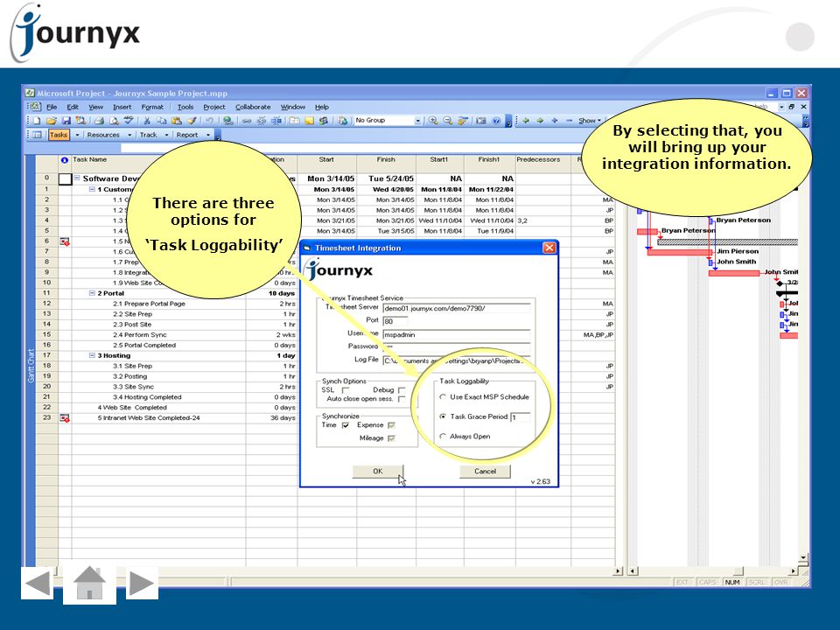Click the Unlink Tasks icon
Image resolution: width=840 pixels, height=630 pixels.
(262, 121)
